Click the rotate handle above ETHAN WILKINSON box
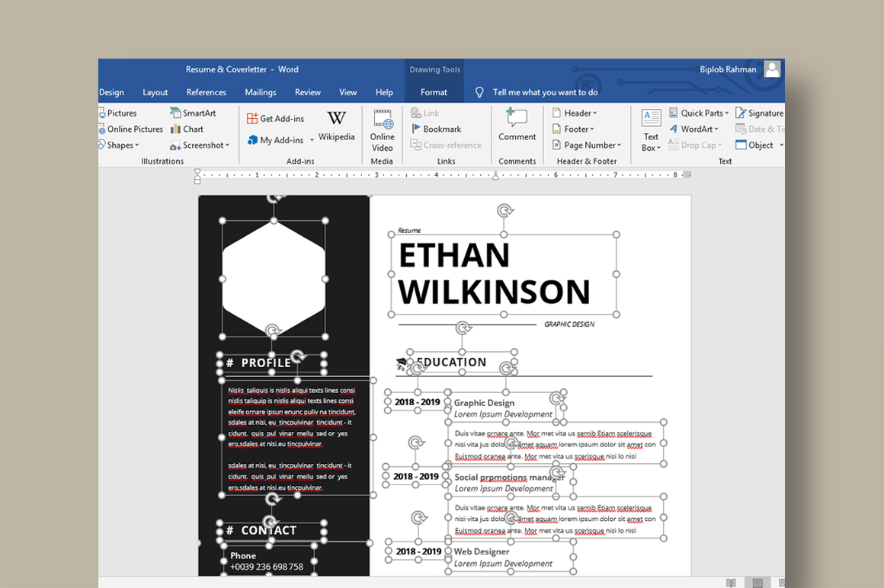884x588 pixels. 505,211
